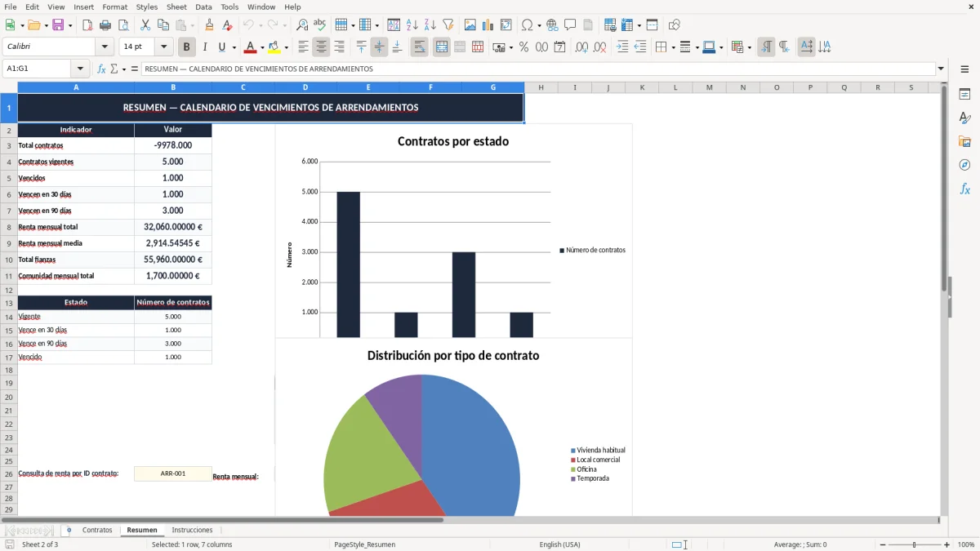This screenshot has width=980, height=551.
Task: Toggle Underline formatting
Action: coord(221,47)
